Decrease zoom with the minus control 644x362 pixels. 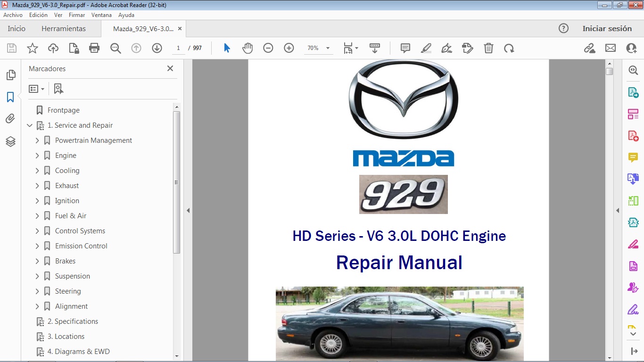coord(268,48)
